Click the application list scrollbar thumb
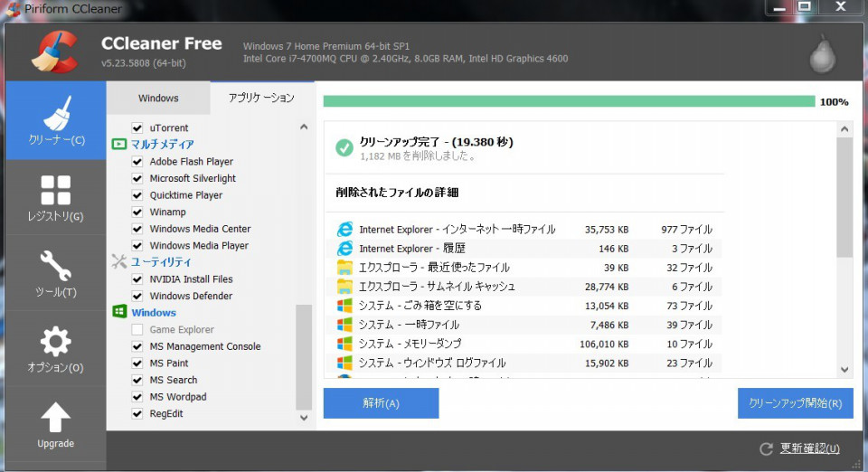 (304, 357)
